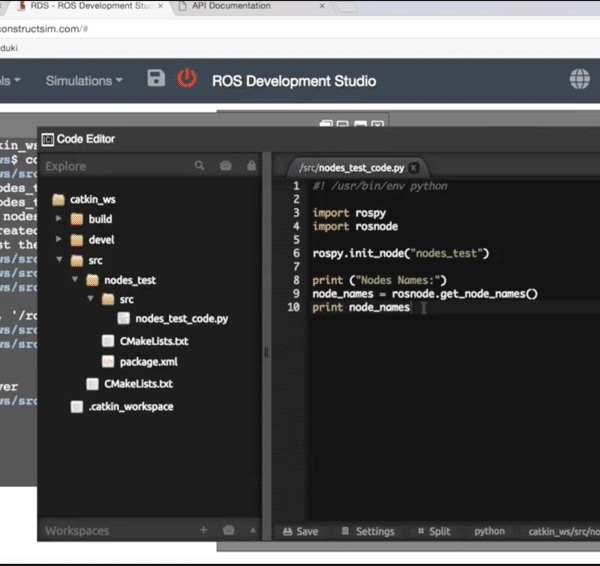Image resolution: width=600 pixels, height=566 pixels.
Task: Open the Simulations dropdown menu
Action: (x=84, y=81)
